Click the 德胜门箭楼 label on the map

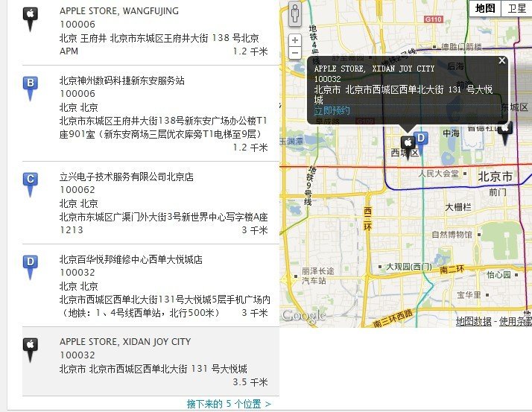click(461, 46)
